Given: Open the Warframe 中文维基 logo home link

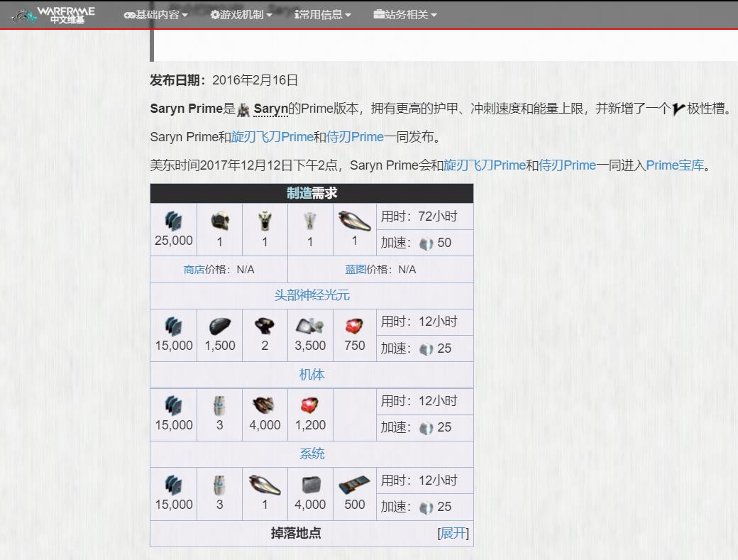Looking at the screenshot, I should (x=53, y=15).
